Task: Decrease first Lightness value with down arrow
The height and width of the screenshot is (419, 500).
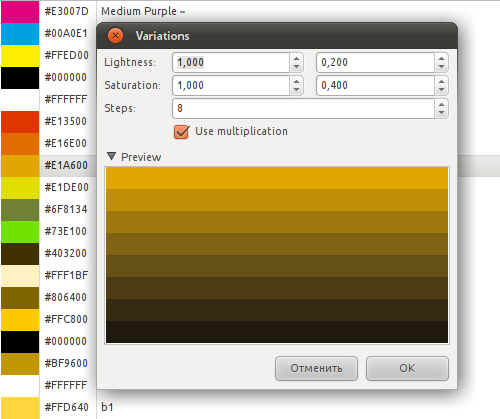Action: 296,67
